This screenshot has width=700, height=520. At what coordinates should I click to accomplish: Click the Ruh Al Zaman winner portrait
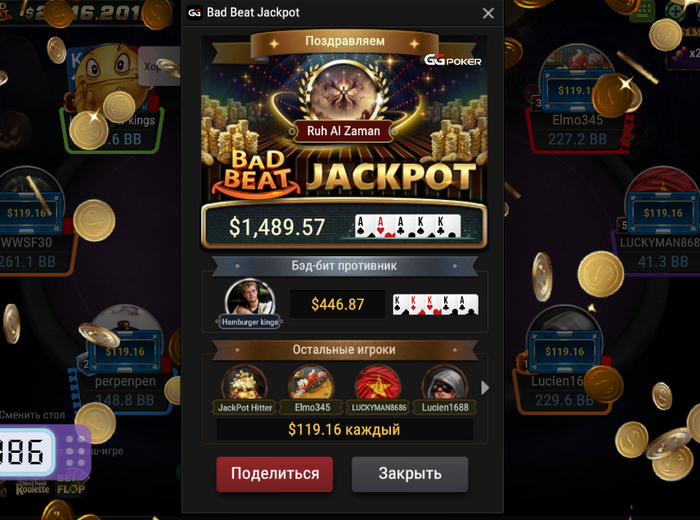point(343,94)
